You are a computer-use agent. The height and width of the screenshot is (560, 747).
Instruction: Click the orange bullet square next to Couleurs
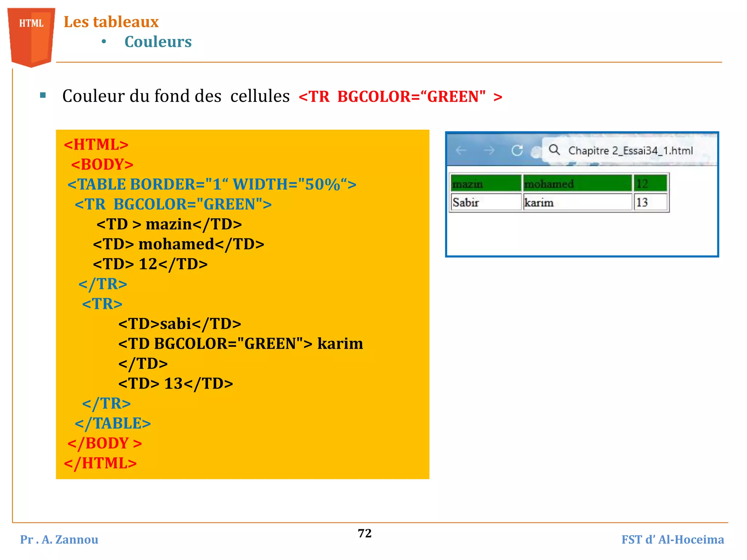(104, 41)
